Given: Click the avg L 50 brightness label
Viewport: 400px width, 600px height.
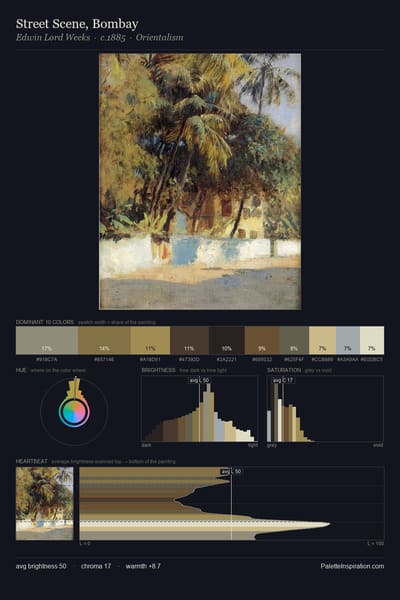Looking at the screenshot, I should 199,380.
